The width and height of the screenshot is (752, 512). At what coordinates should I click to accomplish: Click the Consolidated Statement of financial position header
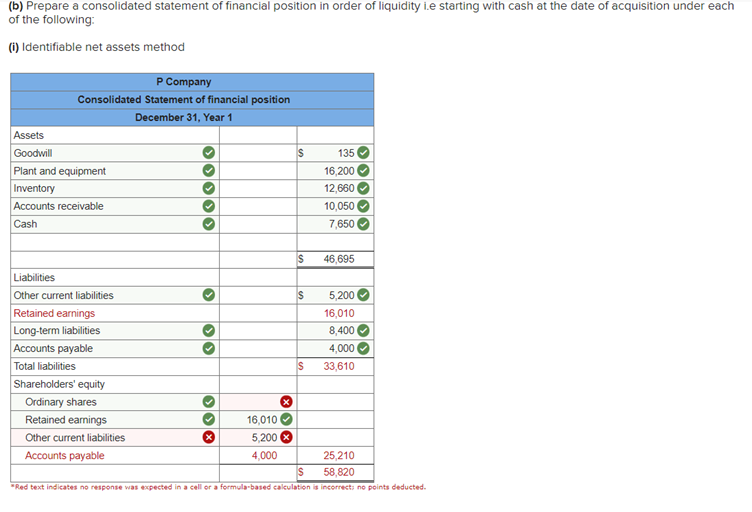(x=184, y=100)
